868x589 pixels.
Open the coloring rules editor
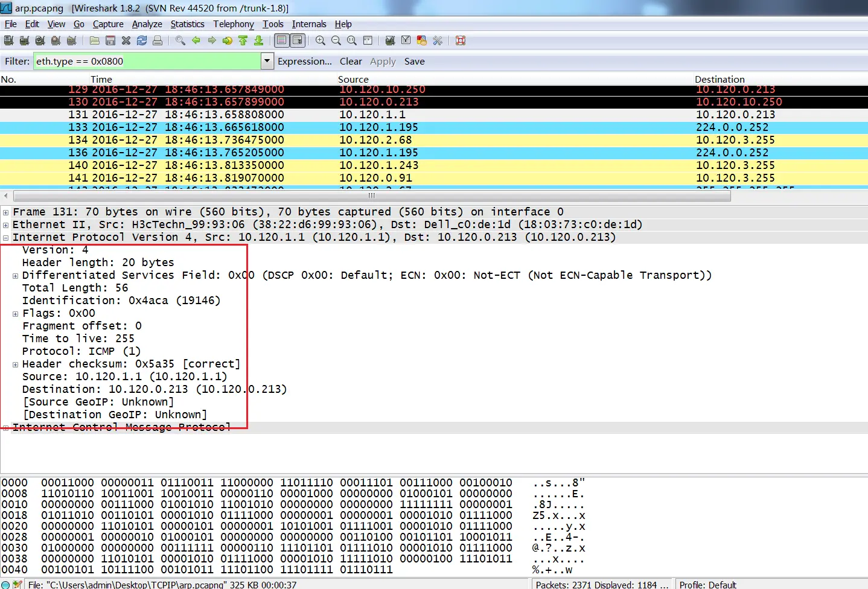422,40
